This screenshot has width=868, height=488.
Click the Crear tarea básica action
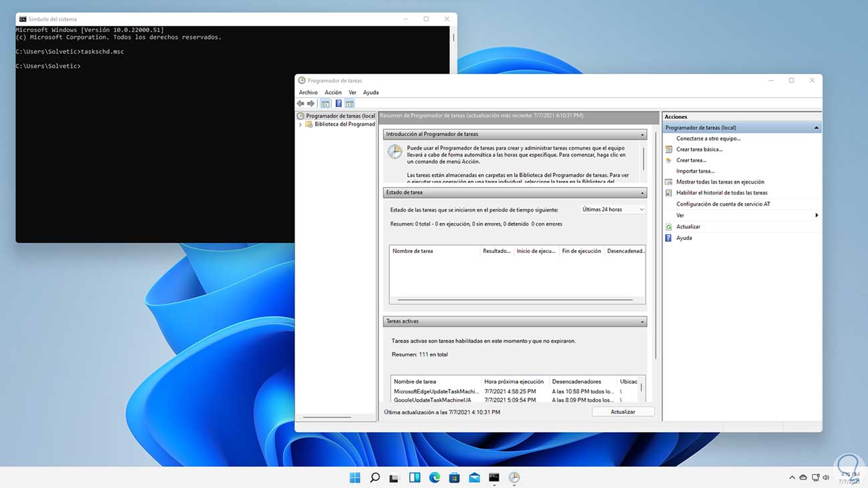click(699, 150)
